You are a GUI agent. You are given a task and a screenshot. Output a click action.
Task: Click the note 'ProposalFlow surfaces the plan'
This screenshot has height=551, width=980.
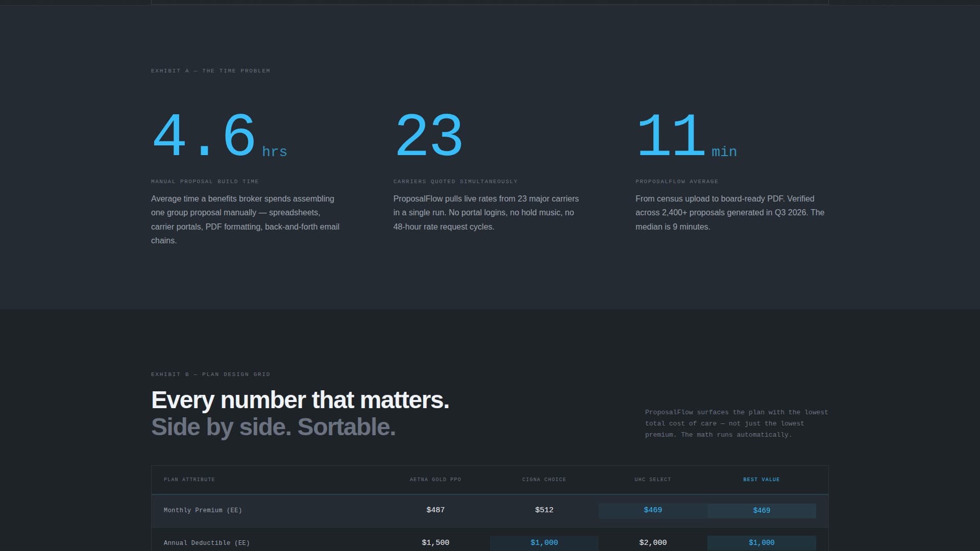point(737,423)
